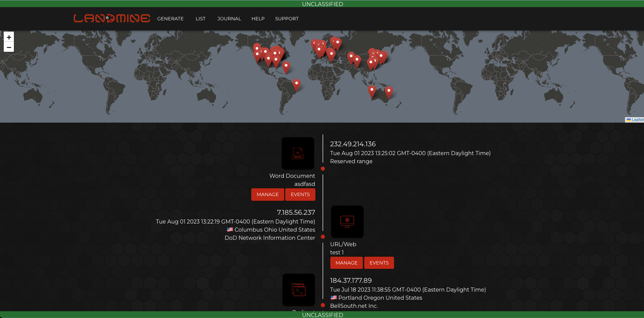The image size is (644, 318).
Task: Select the map pin in eastern Australia
Action: pyautogui.click(x=389, y=92)
